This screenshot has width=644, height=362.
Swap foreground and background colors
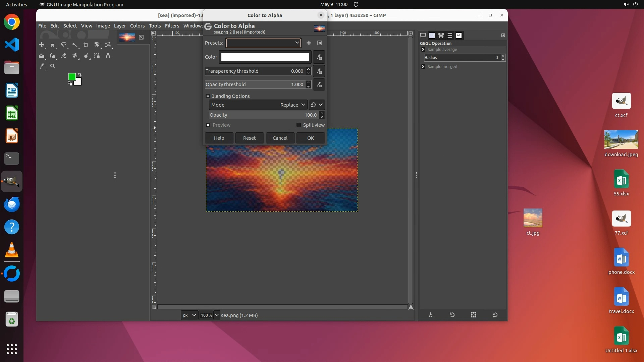click(x=79, y=74)
